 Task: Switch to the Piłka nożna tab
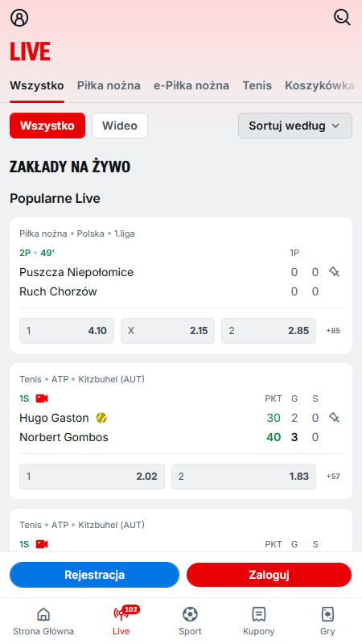(109, 85)
